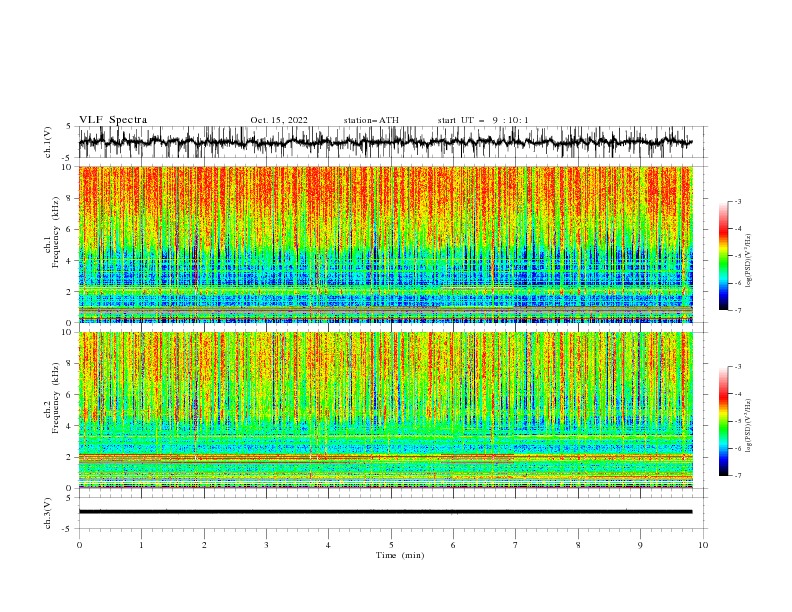Select the date text "Oct. 15, 2022"
Image resolution: width=792 pixels, height=612 pixels.
(x=279, y=120)
